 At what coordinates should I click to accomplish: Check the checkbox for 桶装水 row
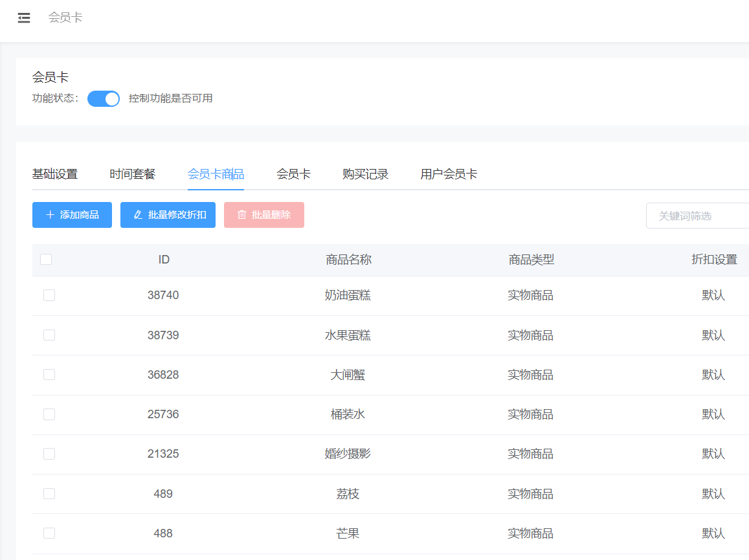pos(49,414)
